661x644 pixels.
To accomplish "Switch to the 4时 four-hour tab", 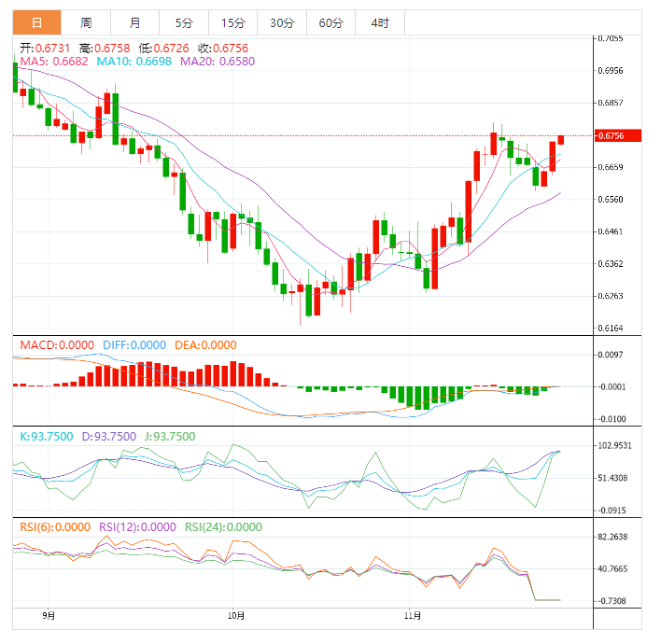I will tap(380, 22).
